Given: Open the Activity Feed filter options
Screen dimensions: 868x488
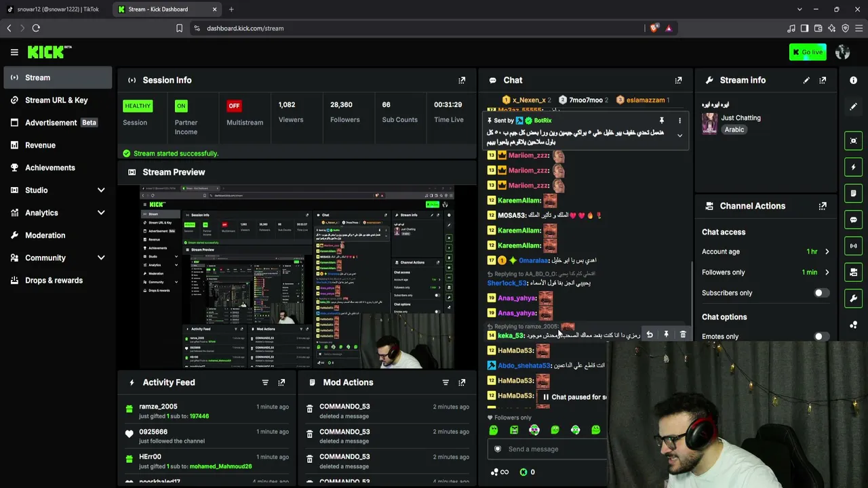Looking at the screenshot, I should click(265, 382).
